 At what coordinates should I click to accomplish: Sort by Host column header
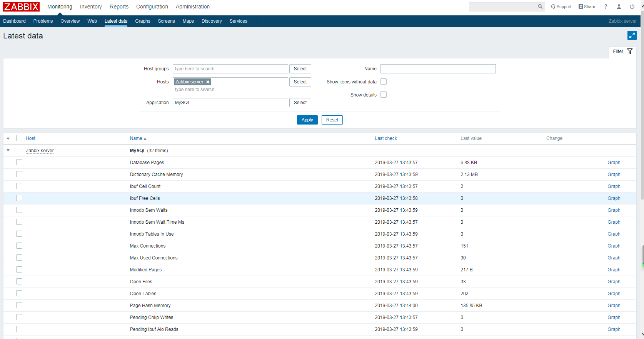(x=30, y=138)
